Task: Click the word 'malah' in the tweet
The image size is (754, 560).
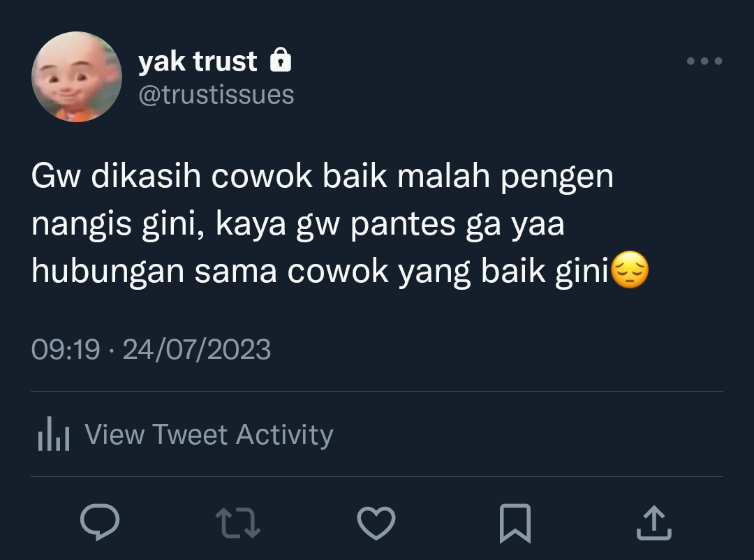Action: point(443,175)
